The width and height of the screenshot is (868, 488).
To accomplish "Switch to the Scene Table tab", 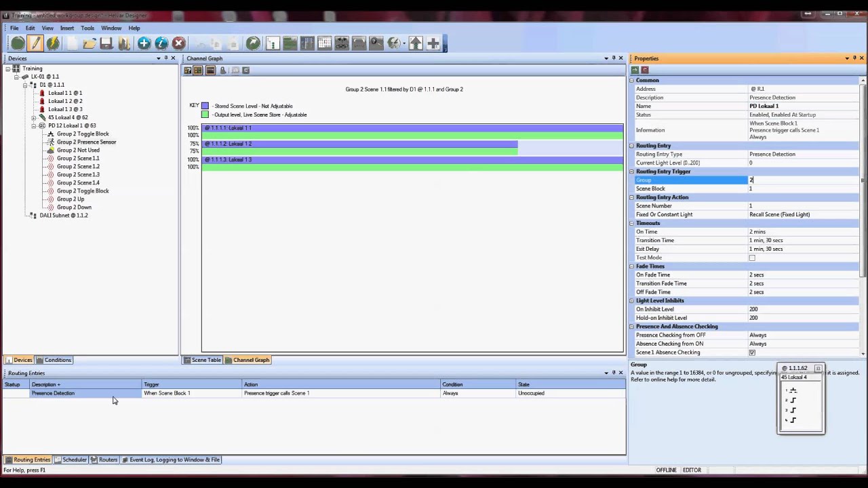I will tap(202, 360).
